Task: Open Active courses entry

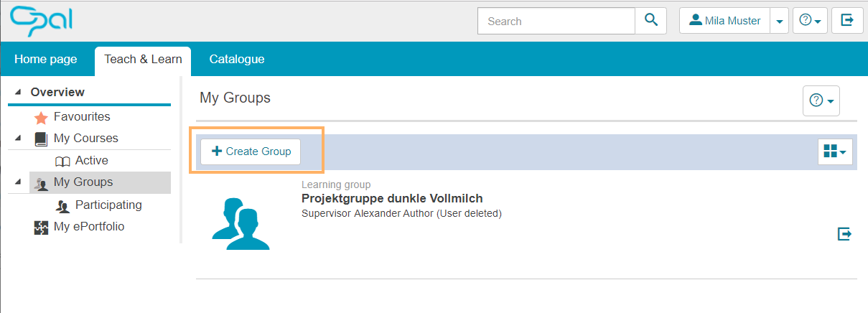Action: pyautogui.click(x=92, y=160)
